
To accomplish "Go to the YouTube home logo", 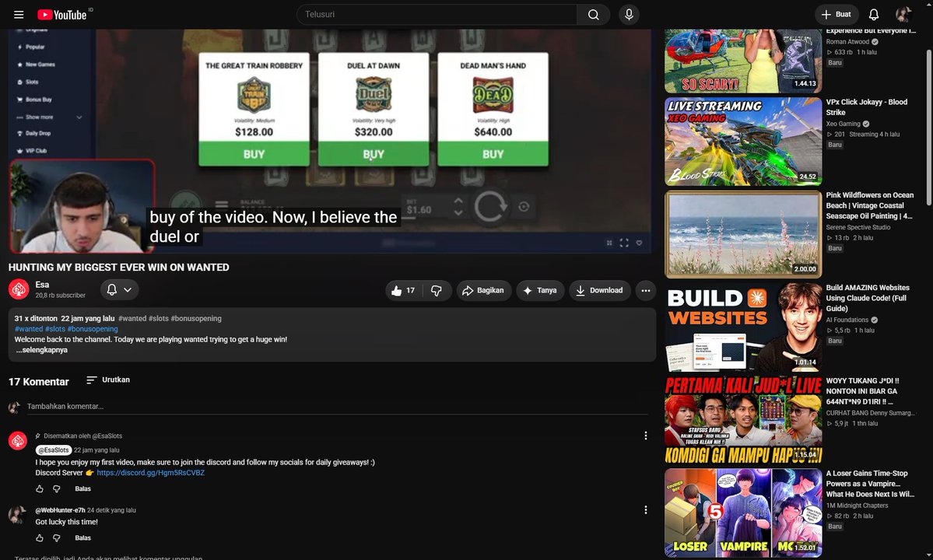I will [62, 14].
